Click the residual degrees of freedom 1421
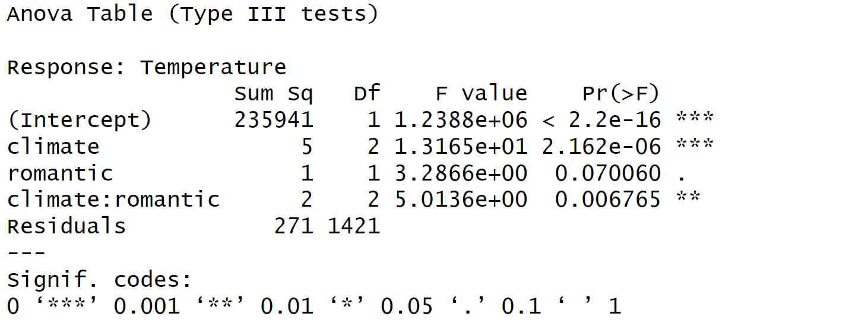Viewport: 868px width, 329px height. [353, 226]
